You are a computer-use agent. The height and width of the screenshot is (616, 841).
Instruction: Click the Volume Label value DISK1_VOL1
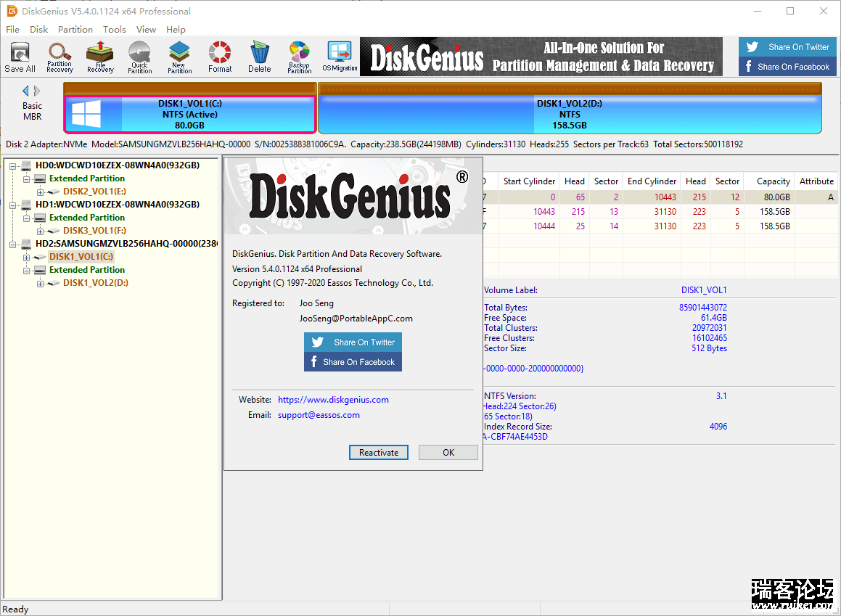(704, 290)
